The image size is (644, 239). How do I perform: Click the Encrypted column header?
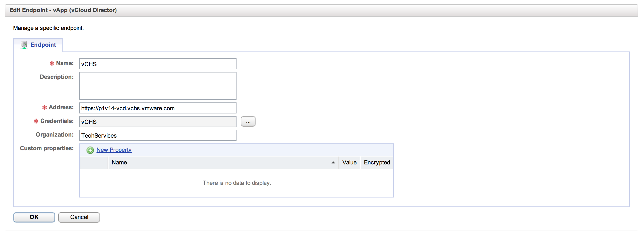377,163
